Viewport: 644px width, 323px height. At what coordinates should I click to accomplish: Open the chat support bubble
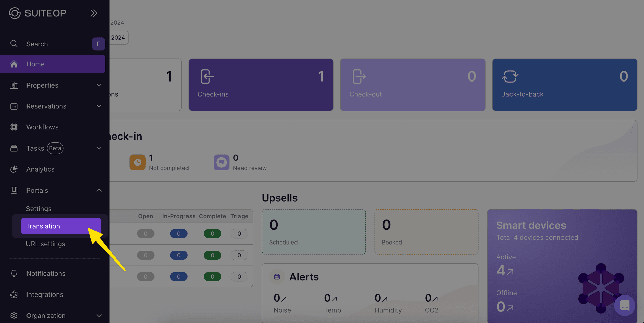(625, 305)
